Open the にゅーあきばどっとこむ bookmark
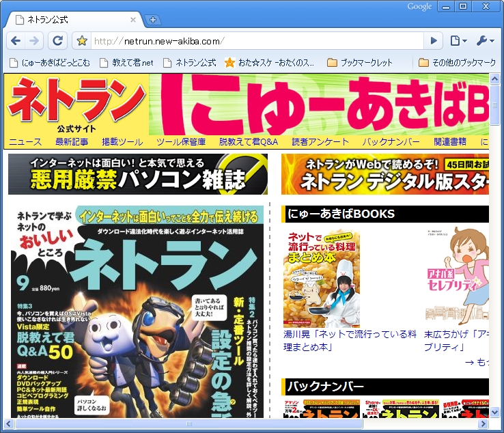 coord(50,63)
